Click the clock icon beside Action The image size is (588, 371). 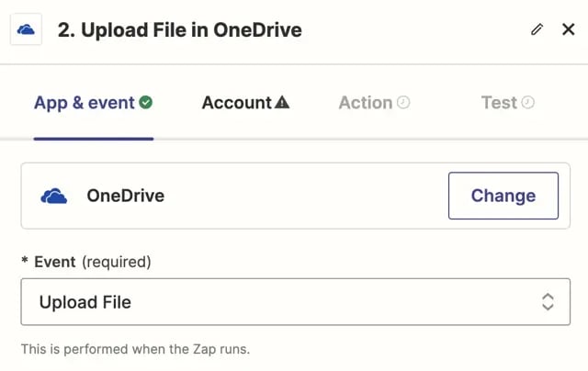[x=403, y=102]
